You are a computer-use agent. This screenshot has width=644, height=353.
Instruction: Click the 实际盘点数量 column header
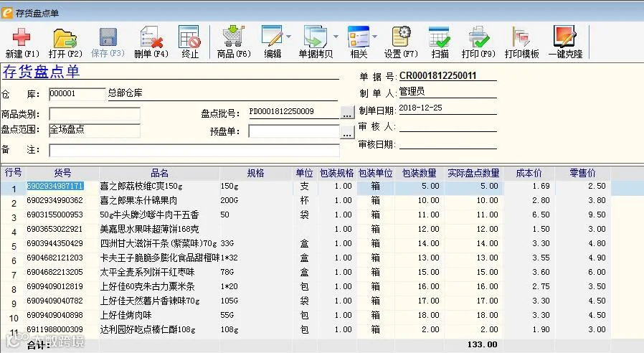(473, 173)
